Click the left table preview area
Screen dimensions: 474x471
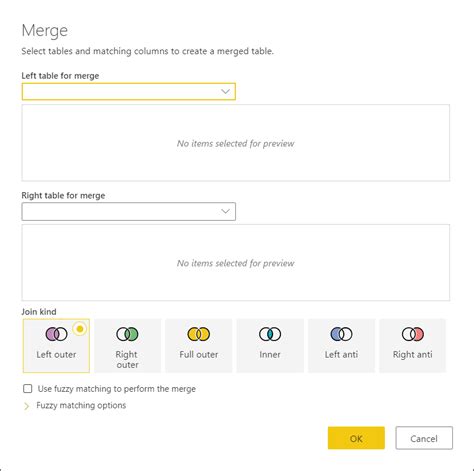tap(236, 143)
